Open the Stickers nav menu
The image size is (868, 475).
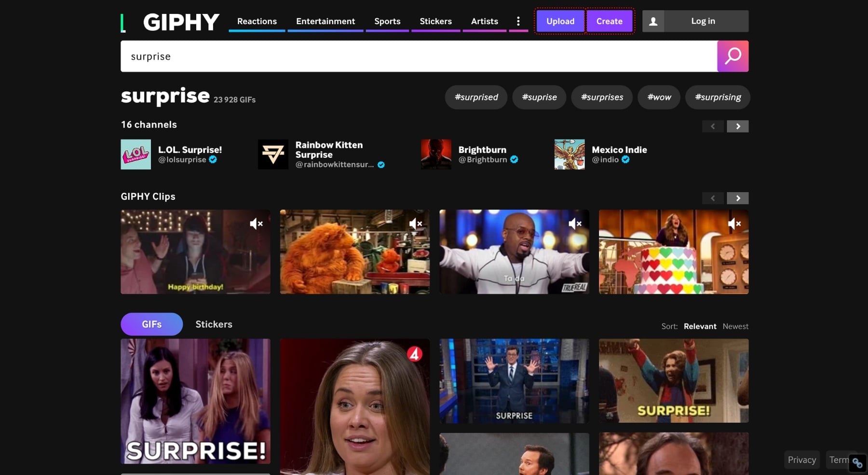[436, 21]
